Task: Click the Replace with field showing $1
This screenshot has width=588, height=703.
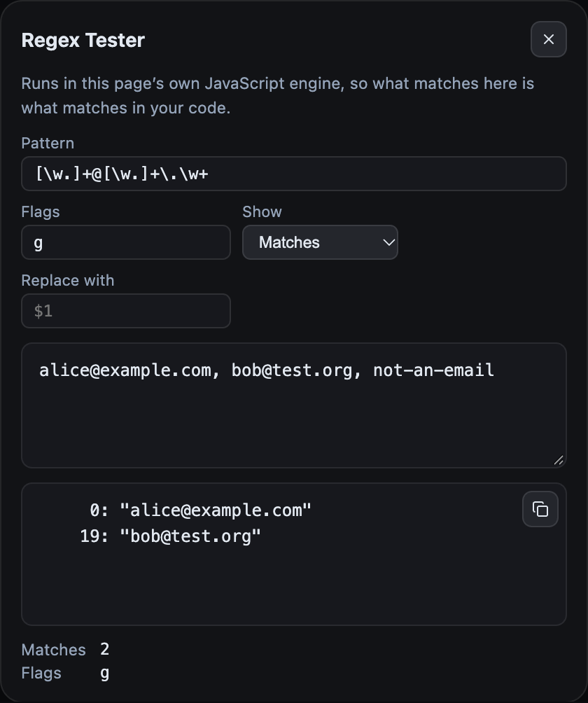Action: [x=126, y=311]
